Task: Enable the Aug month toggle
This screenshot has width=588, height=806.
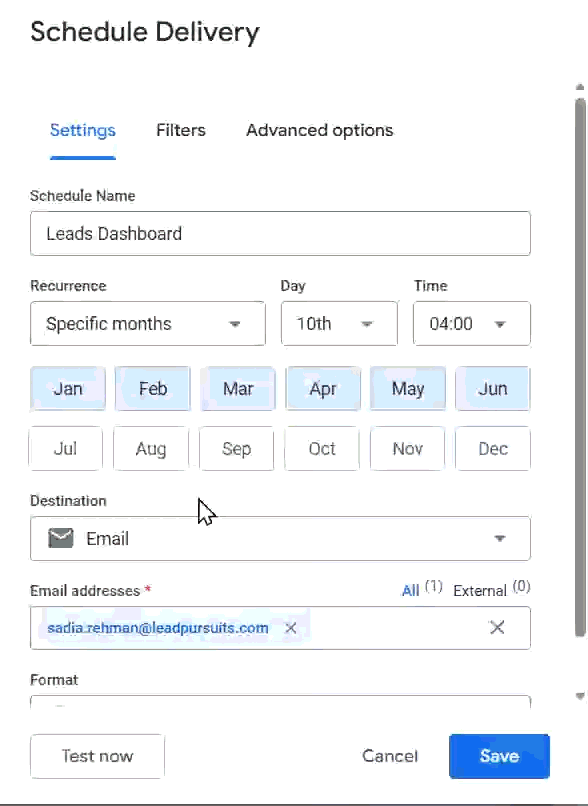Action: 151,449
